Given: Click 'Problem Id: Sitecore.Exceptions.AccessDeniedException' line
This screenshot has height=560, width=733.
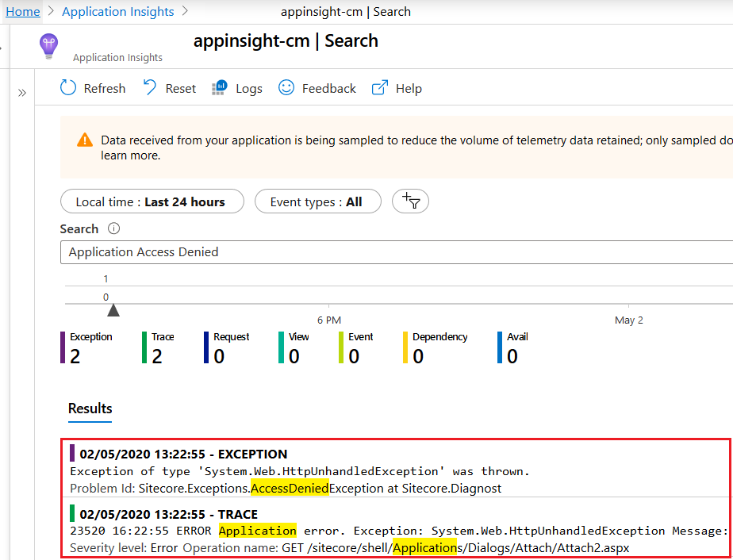Looking at the screenshot, I should [x=286, y=489].
